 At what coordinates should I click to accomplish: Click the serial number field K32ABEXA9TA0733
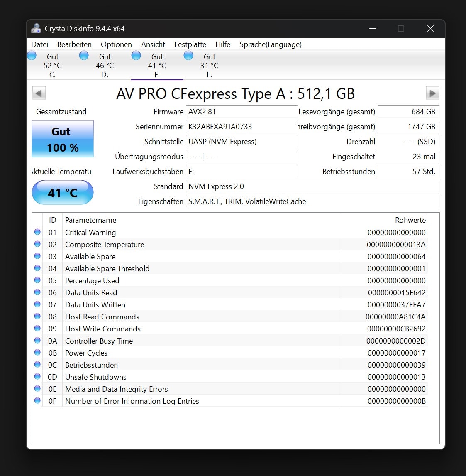tap(242, 127)
